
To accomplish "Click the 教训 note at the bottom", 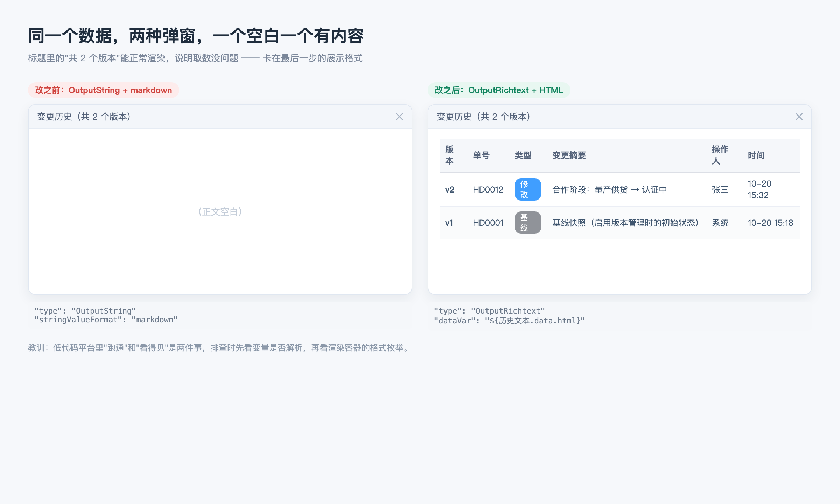I will click(220, 348).
